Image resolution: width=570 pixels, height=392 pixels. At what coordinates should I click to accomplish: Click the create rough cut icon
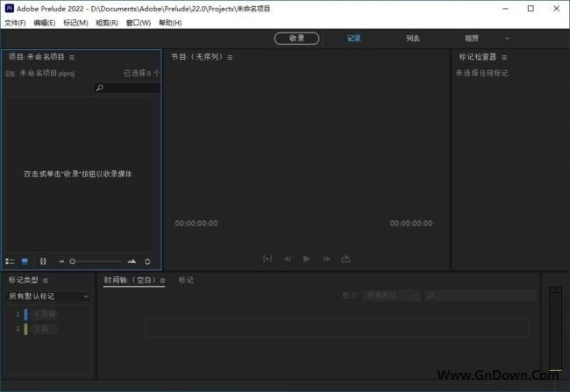tap(43, 261)
